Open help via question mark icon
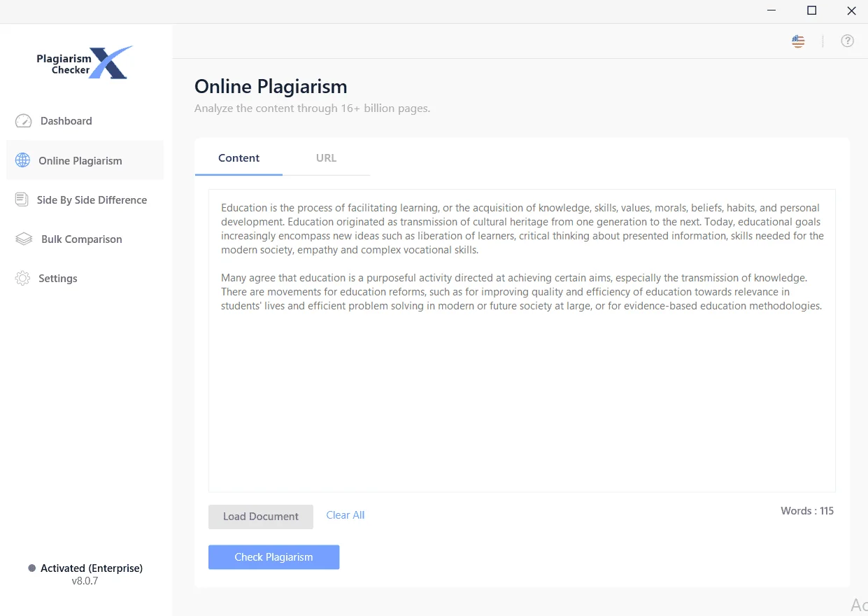This screenshot has width=868, height=616. tap(848, 41)
